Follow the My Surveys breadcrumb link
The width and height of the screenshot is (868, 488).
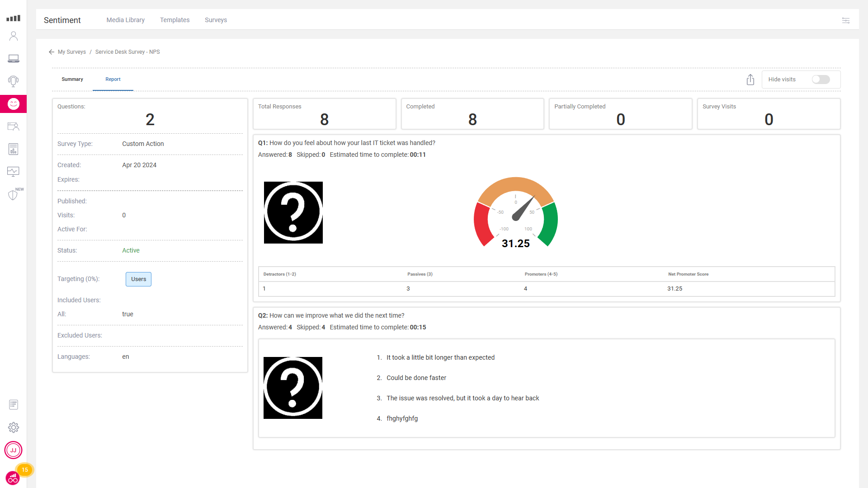[x=72, y=52]
